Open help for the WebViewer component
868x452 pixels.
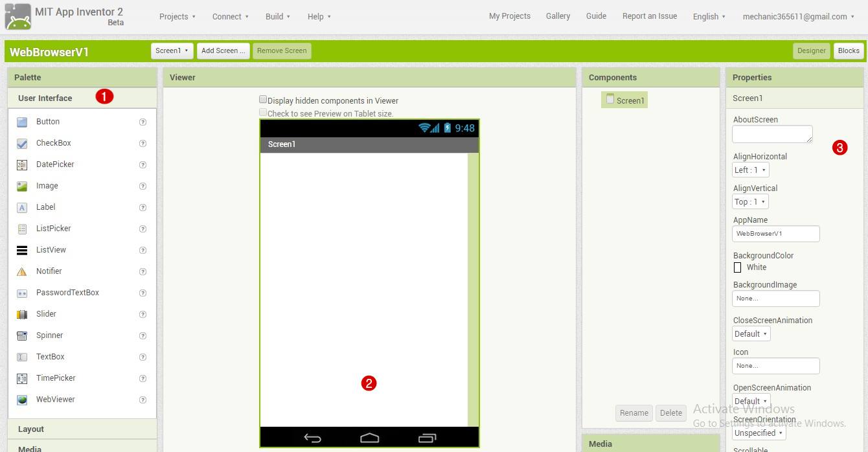(143, 400)
